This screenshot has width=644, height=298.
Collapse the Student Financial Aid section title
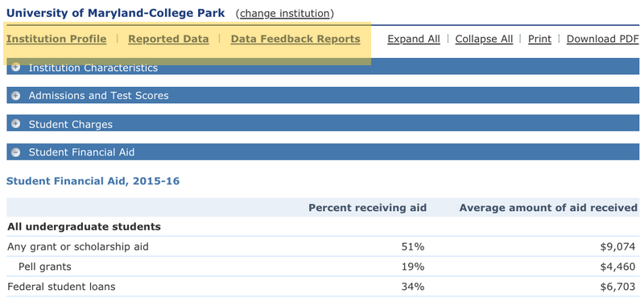click(81, 152)
